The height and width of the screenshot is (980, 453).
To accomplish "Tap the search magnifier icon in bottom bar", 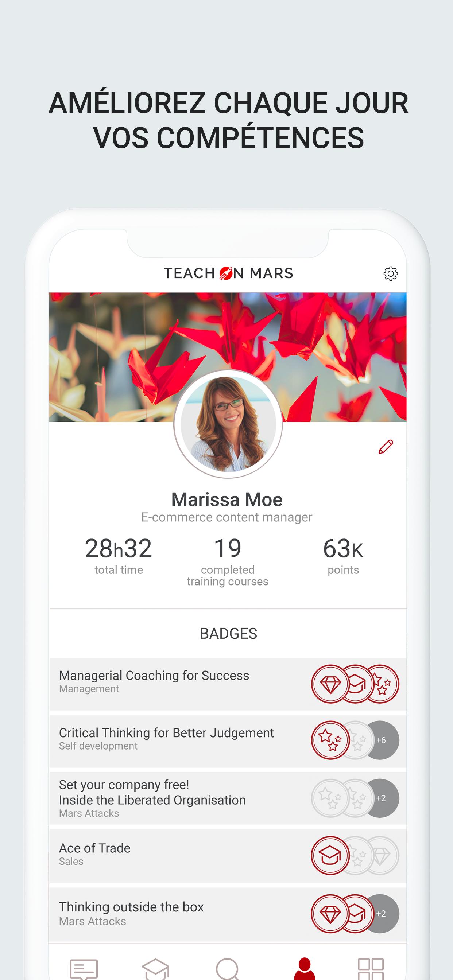I will tap(228, 969).
